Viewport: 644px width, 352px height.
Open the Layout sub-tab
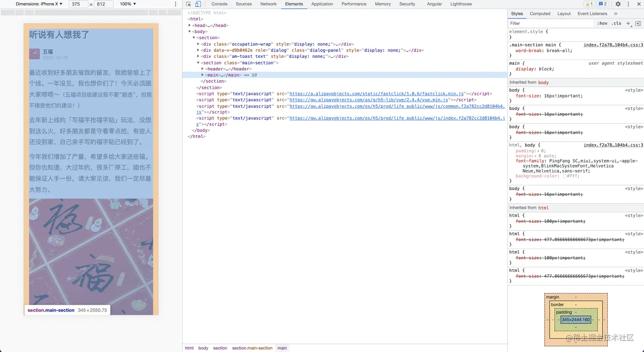pos(564,14)
